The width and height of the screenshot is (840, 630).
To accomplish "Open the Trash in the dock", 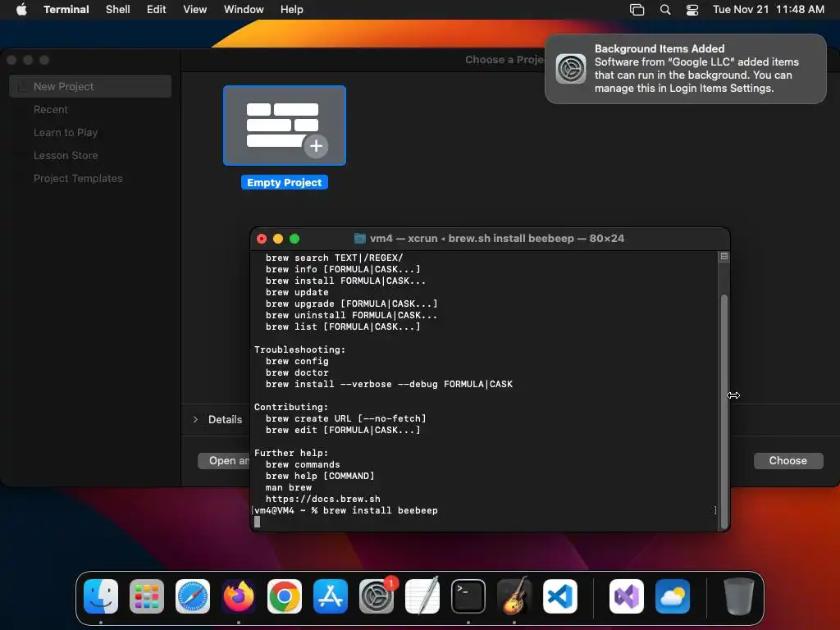I will (739, 596).
